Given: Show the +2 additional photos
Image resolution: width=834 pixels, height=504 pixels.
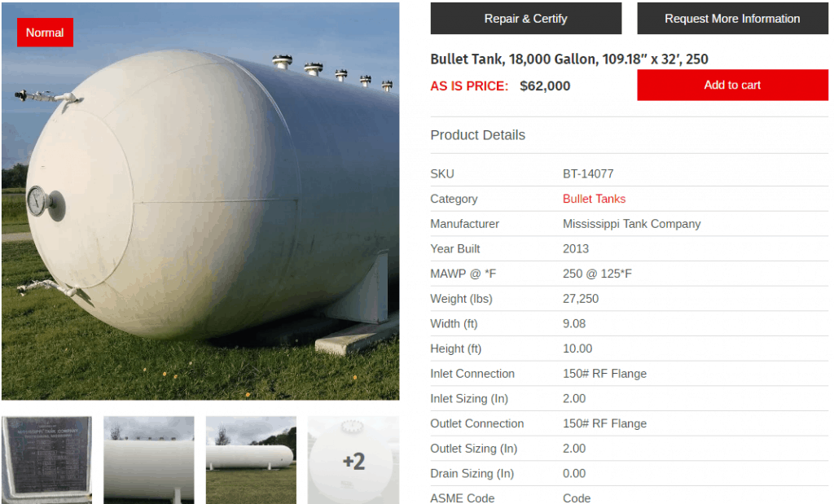Looking at the screenshot, I should pos(353,460).
